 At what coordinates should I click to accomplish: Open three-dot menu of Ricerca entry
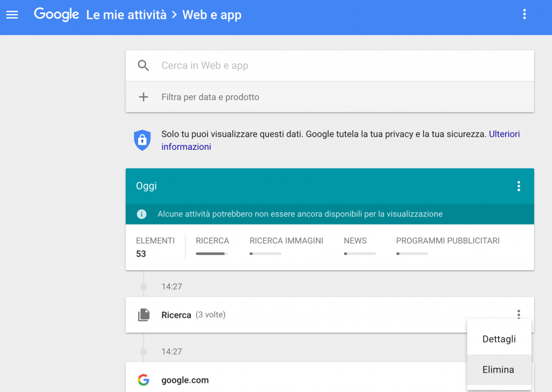[519, 313]
